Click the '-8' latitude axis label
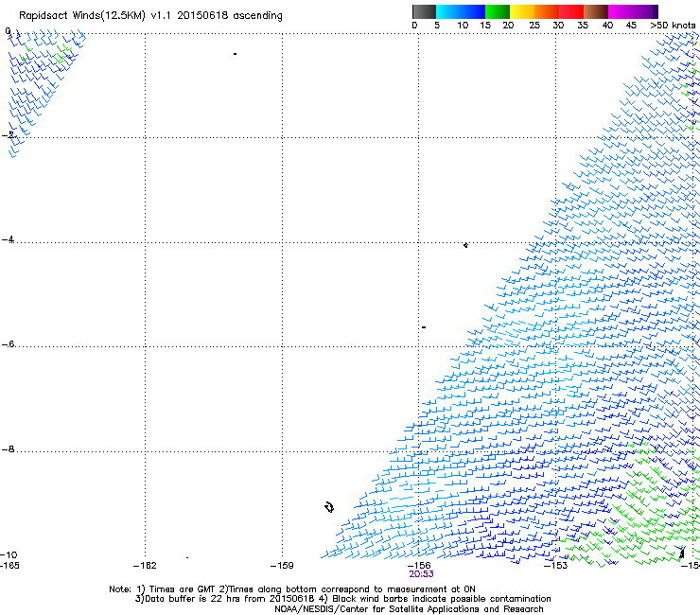The width and height of the screenshot is (700, 615). point(8,448)
